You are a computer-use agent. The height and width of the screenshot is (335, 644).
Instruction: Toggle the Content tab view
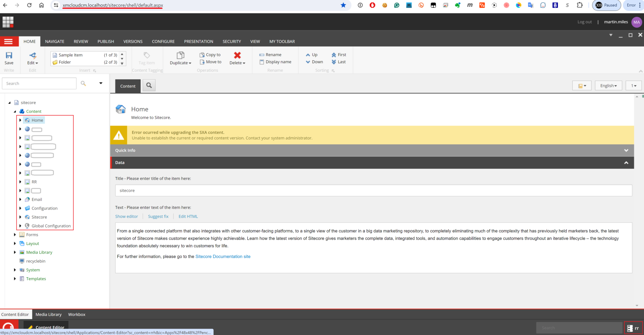pos(127,85)
